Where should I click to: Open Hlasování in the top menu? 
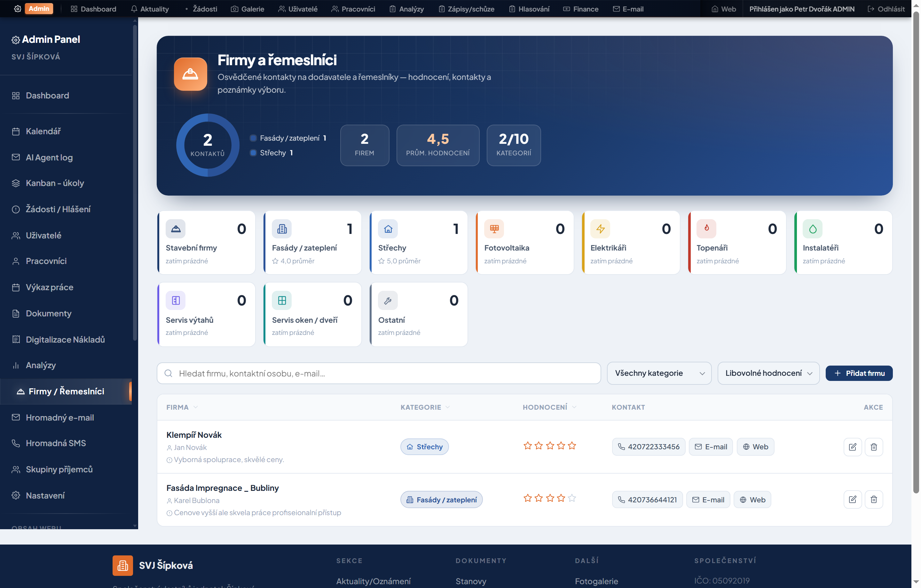(529, 9)
